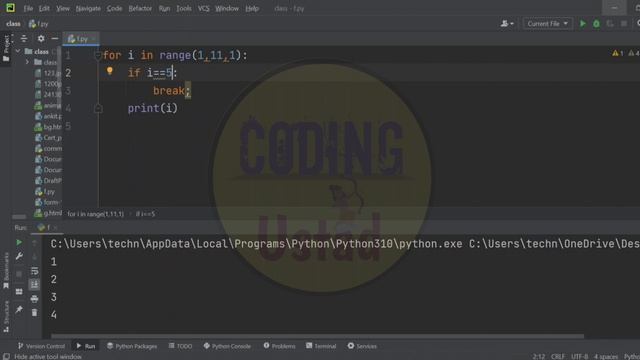The height and width of the screenshot is (360, 640).
Task: Click the horizontal scrollbar under Run output
Action: tap(317, 336)
